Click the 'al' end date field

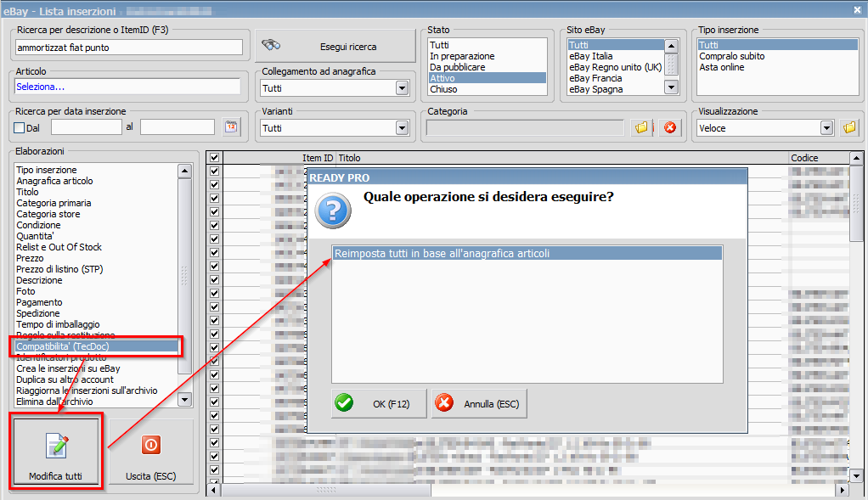click(x=178, y=127)
